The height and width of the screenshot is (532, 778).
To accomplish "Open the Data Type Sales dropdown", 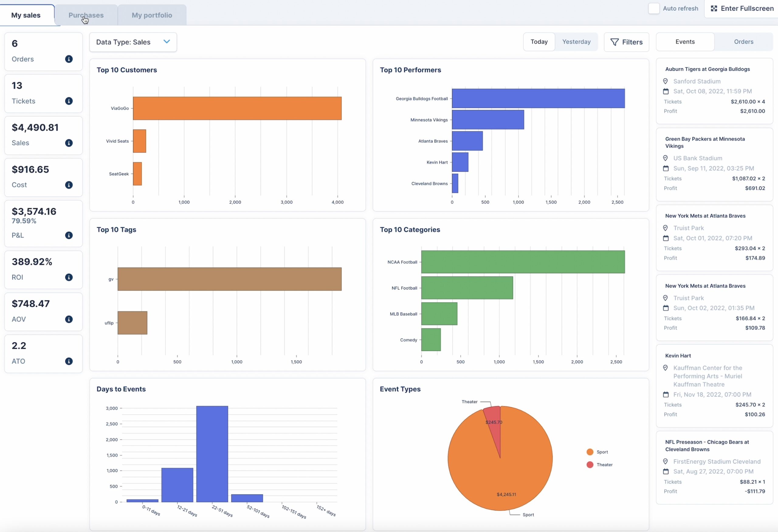I will click(133, 42).
